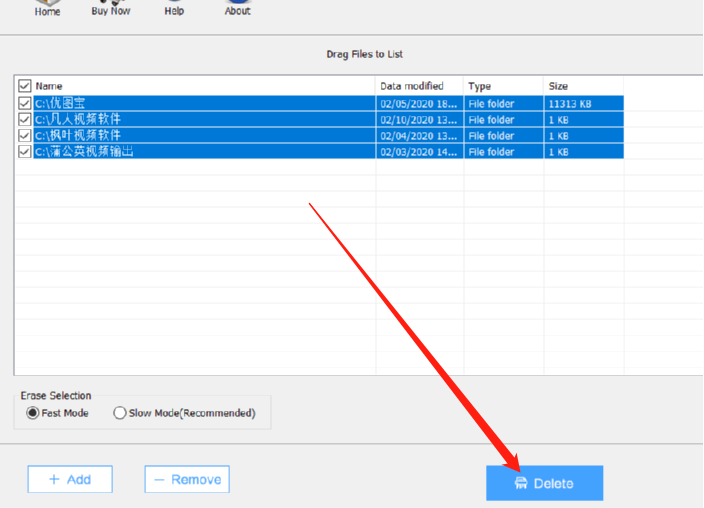Select Slow Mode (Recommended) radio button

pyautogui.click(x=120, y=413)
